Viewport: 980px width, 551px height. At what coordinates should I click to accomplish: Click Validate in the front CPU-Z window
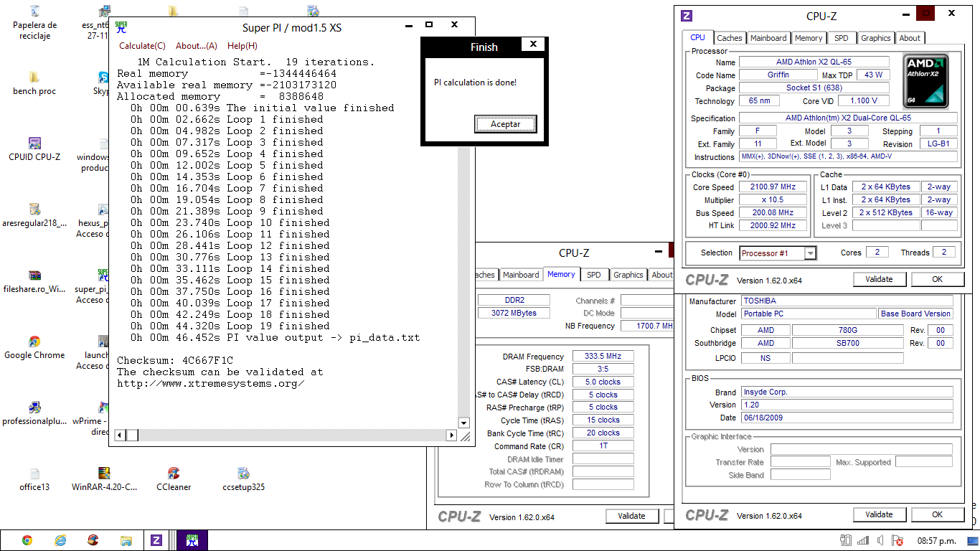click(x=879, y=279)
